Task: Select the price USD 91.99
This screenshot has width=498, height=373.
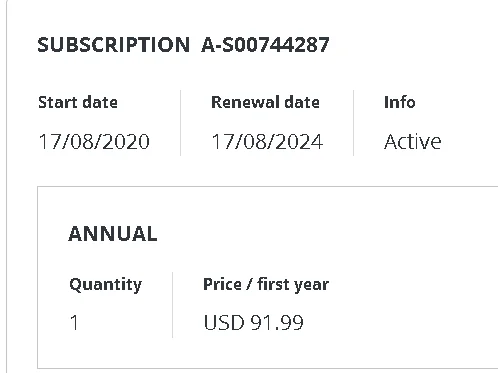Action: (x=254, y=322)
